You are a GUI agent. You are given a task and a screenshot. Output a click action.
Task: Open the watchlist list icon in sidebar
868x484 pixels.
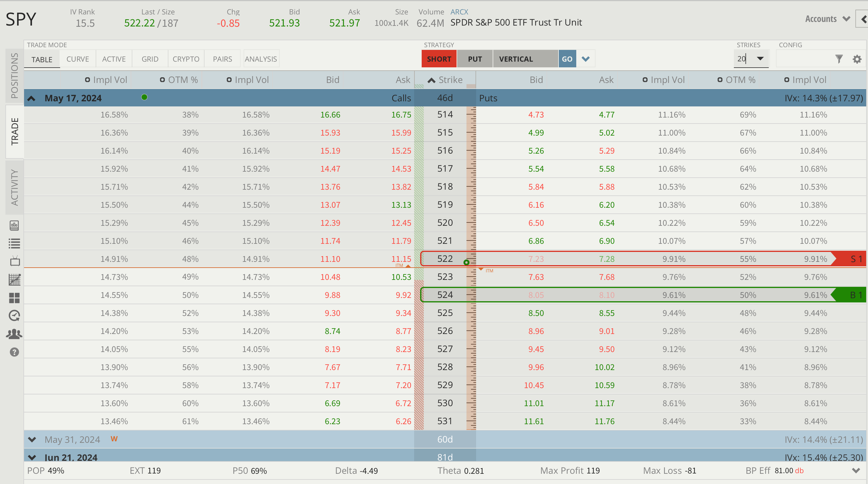(x=14, y=243)
